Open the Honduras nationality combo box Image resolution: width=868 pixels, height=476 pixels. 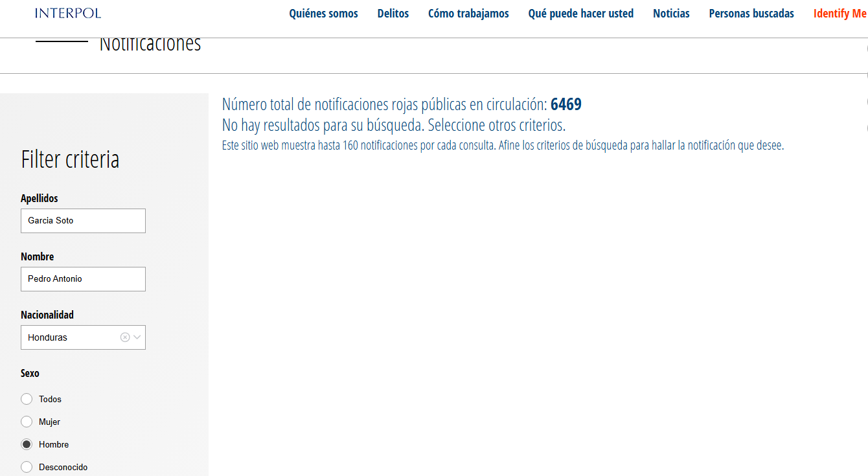[x=71, y=337]
